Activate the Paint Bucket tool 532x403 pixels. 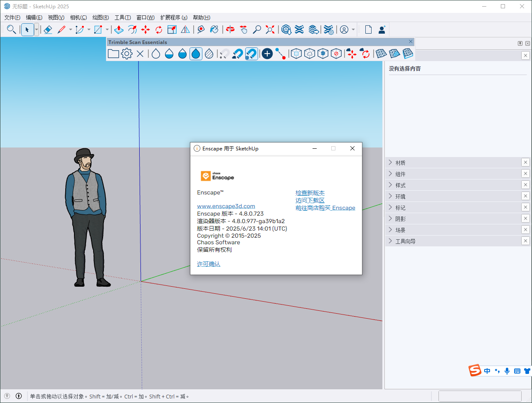pyautogui.click(x=214, y=29)
